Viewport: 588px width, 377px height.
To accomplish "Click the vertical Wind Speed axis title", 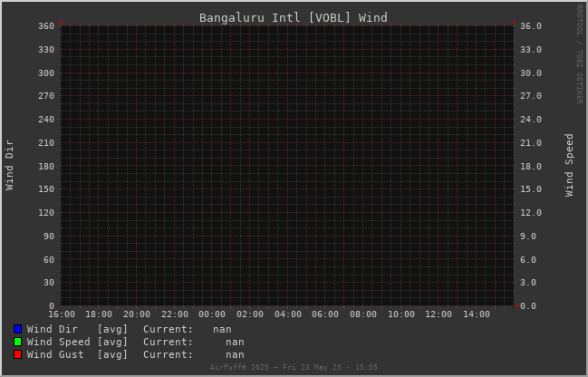I will tap(569, 165).
